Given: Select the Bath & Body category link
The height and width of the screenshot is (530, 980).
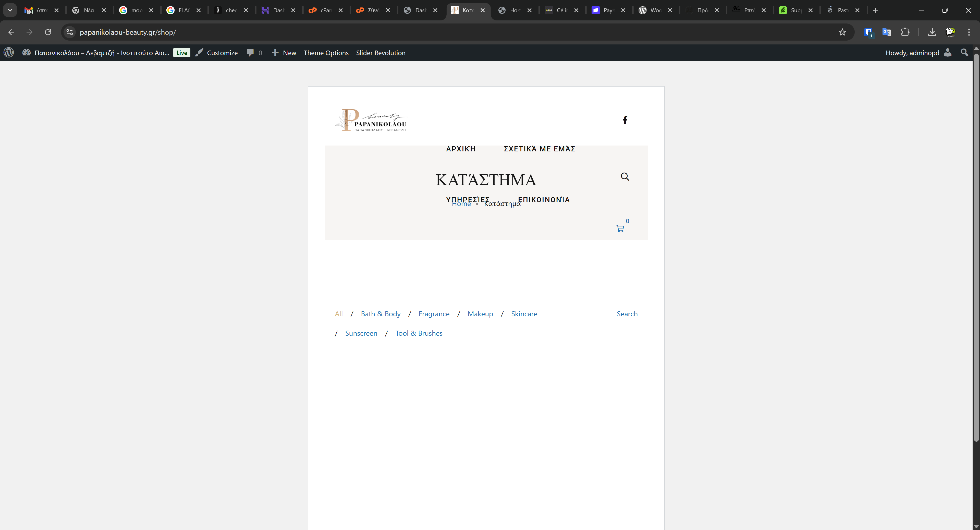Looking at the screenshot, I should point(381,314).
